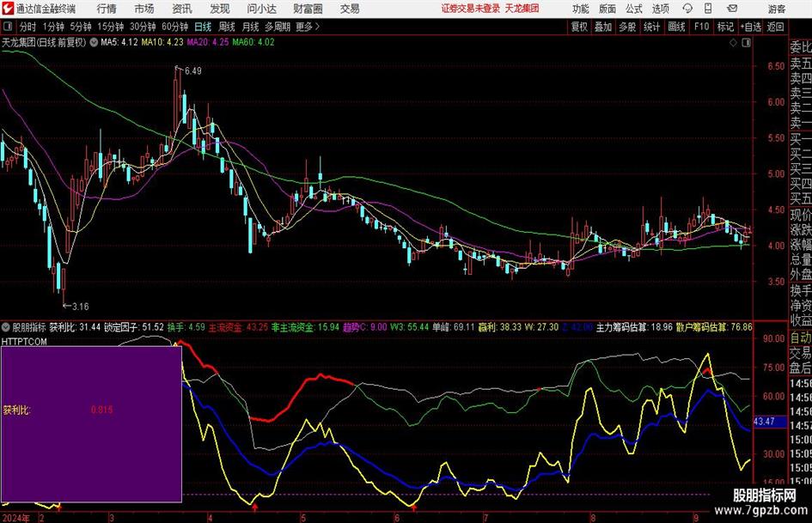Switch to 分时 chart period

pyautogui.click(x=28, y=27)
